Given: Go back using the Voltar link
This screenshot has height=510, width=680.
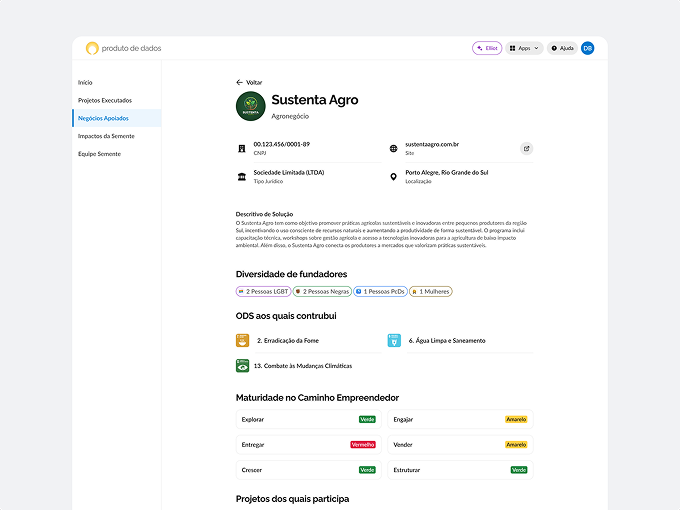Looking at the screenshot, I should click(x=249, y=82).
